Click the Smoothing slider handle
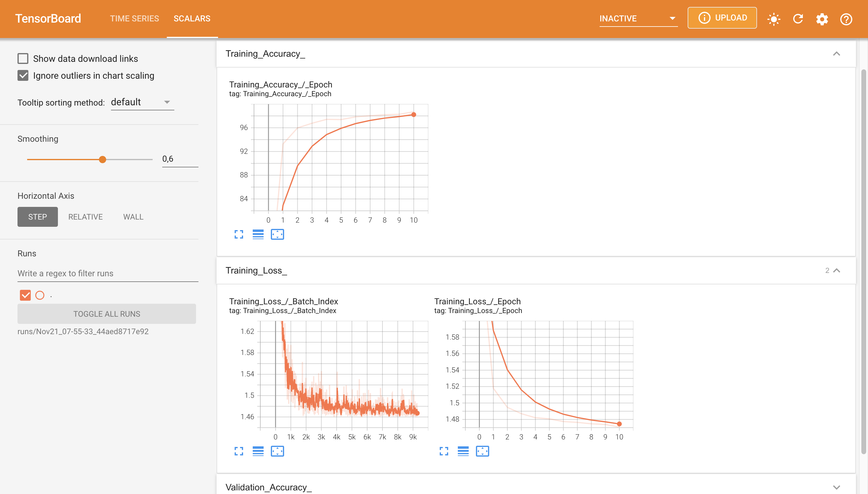This screenshot has height=494, width=868. pos(103,160)
